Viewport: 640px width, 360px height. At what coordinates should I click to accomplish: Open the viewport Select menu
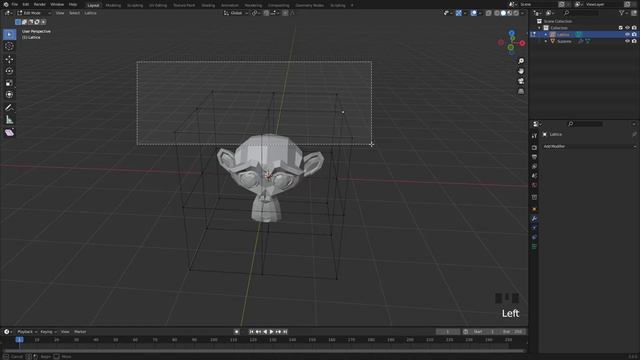point(74,13)
